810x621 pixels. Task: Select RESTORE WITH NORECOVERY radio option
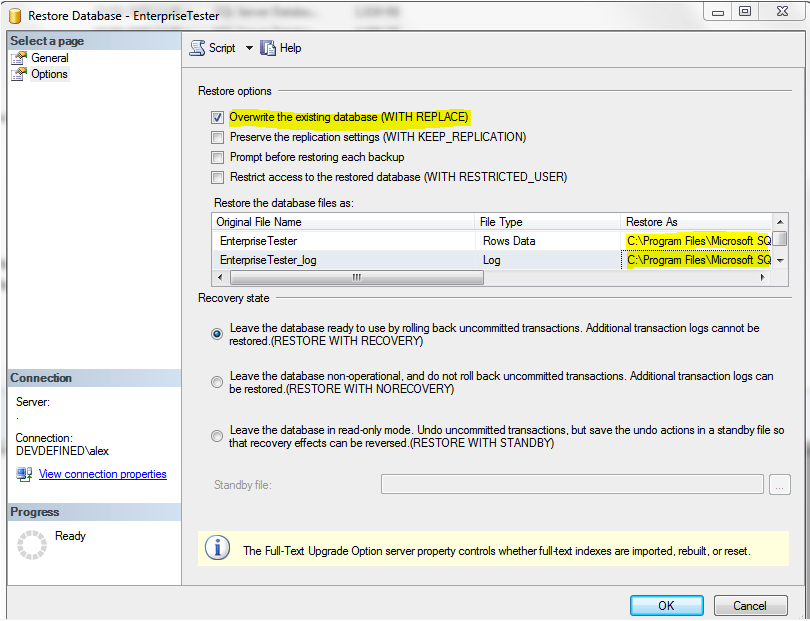click(217, 382)
